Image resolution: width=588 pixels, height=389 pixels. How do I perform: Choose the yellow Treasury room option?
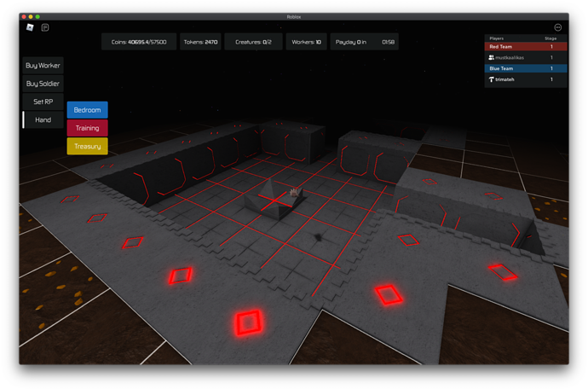(88, 146)
